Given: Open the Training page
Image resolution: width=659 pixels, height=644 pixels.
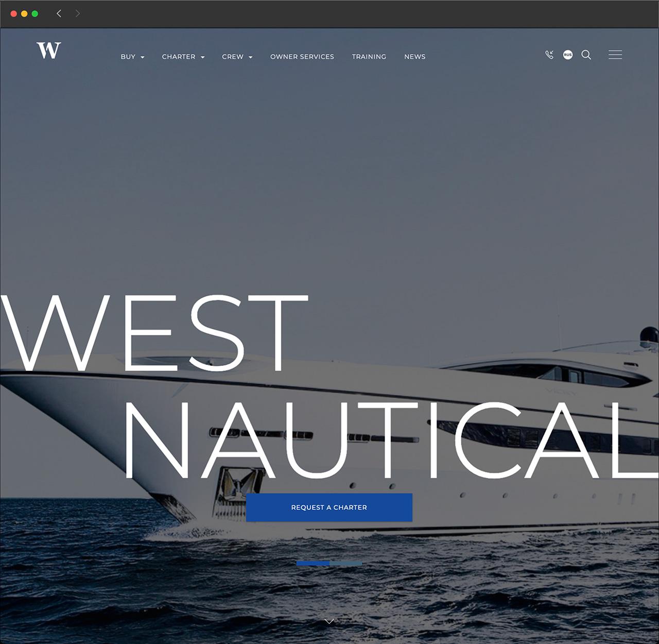Looking at the screenshot, I should (x=369, y=57).
